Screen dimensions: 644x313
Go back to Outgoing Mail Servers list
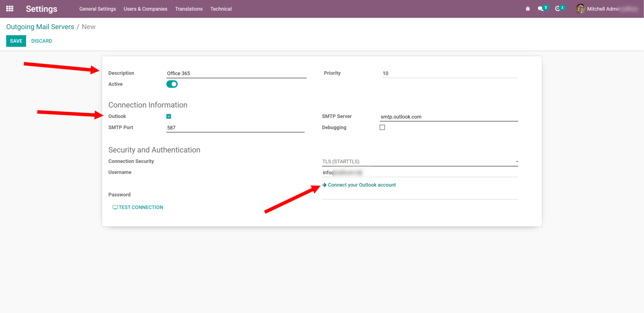[x=40, y=26]
